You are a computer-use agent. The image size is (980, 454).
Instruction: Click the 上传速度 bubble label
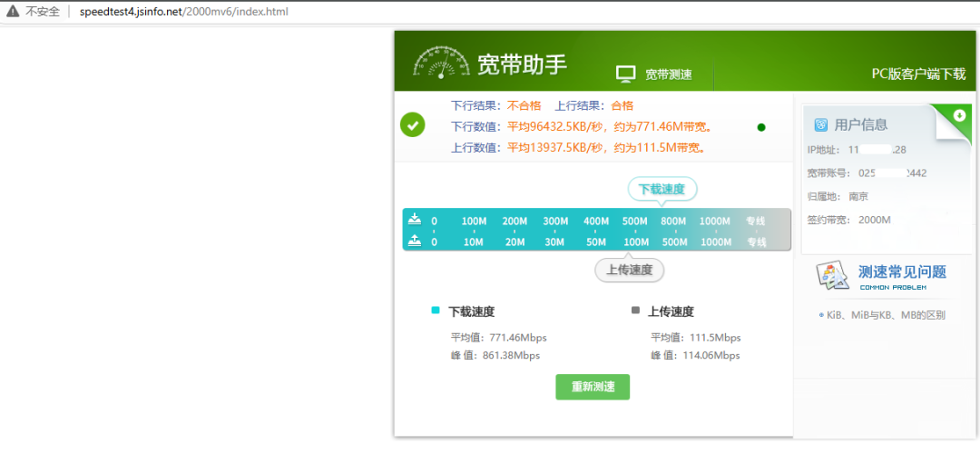(630, 270)
